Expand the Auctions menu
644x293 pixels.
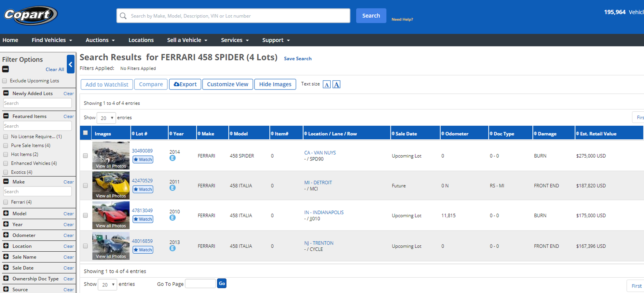coord(100,40)
